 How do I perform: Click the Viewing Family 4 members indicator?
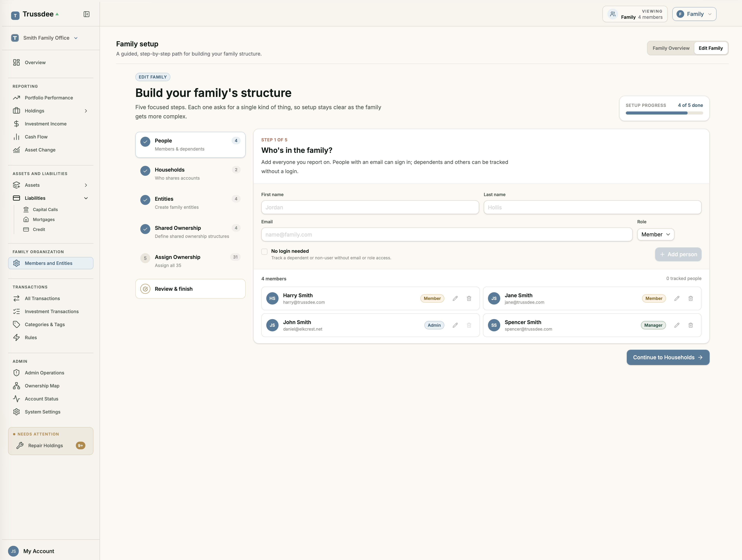point(635,14)
